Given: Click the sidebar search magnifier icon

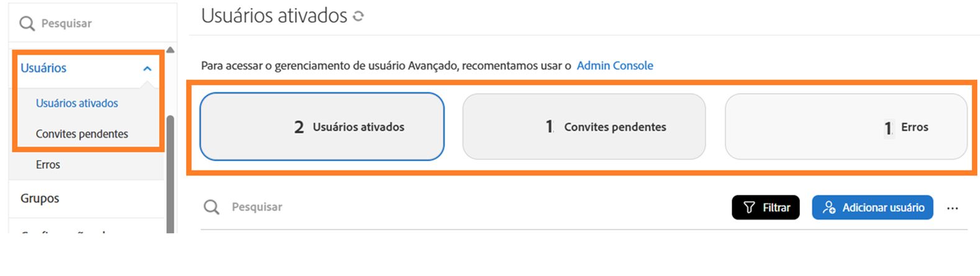Looking at the screenshot, I should pos(27,24).
